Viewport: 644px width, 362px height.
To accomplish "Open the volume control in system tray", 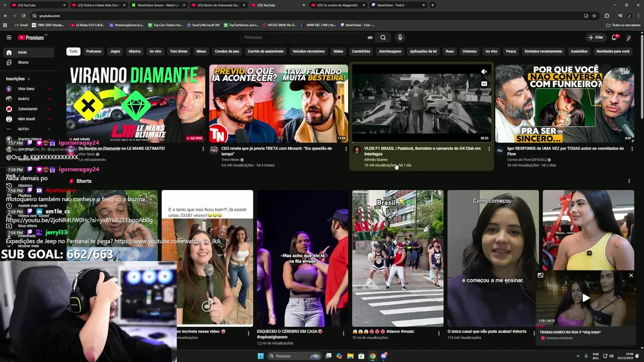I will [612, 356].
